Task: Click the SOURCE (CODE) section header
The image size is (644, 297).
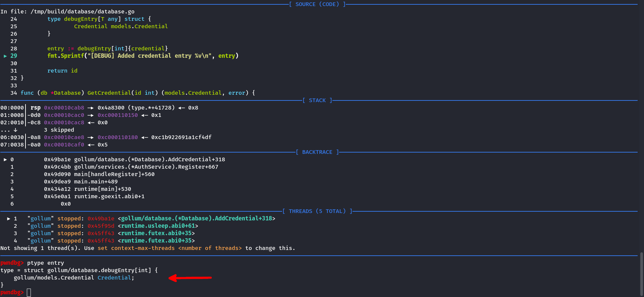Action: tap(317, 4)
